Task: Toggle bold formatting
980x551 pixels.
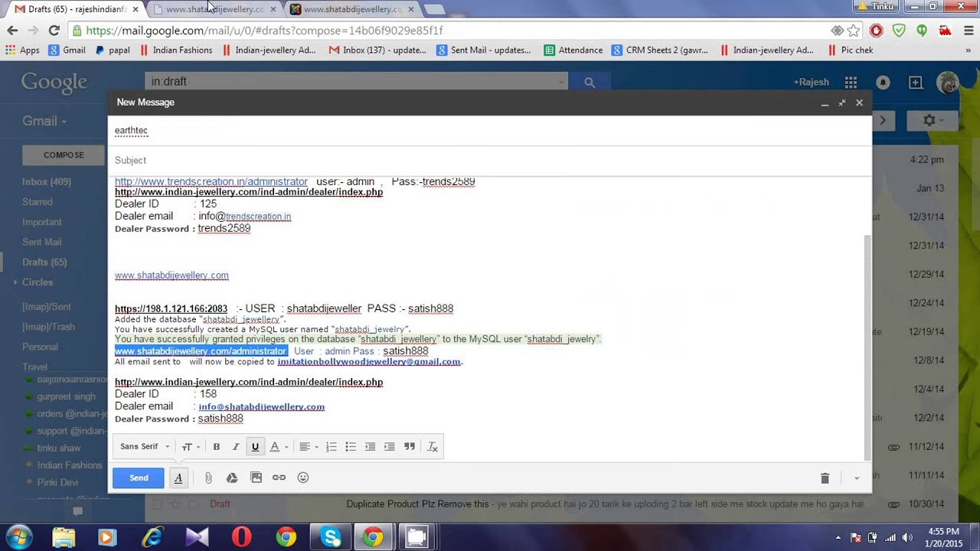Action: (x=217, y=447)
